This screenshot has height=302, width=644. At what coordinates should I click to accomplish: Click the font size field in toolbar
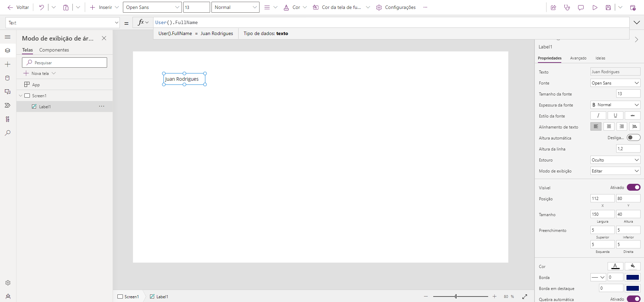coord(197,7)
